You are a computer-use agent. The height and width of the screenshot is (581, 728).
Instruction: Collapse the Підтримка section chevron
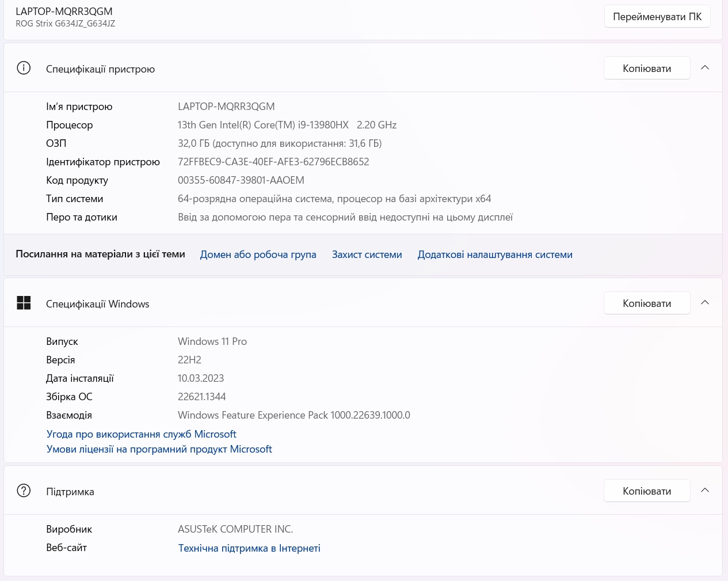click(x=705, y=491)
